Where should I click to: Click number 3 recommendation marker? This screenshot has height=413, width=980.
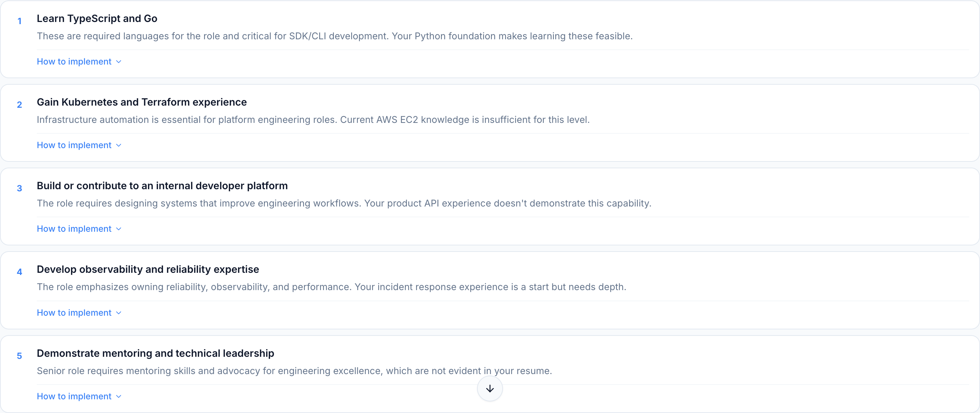pos(19,188)
